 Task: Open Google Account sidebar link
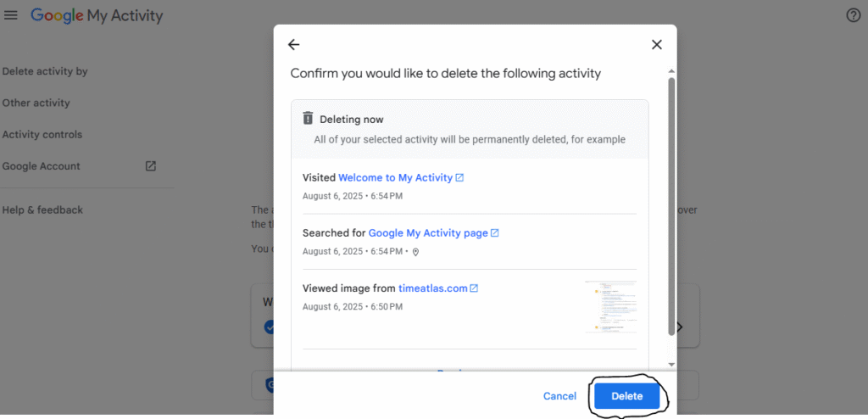[41, 166]
